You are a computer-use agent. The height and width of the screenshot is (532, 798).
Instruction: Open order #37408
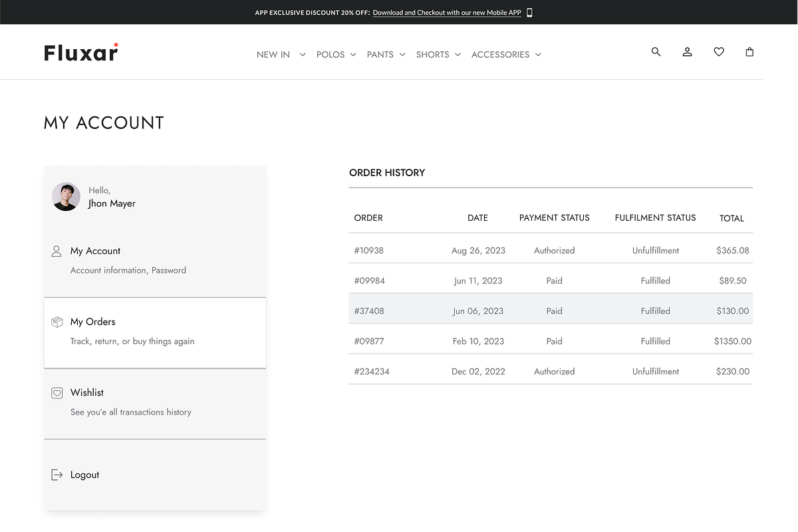[x=369, y=311]
